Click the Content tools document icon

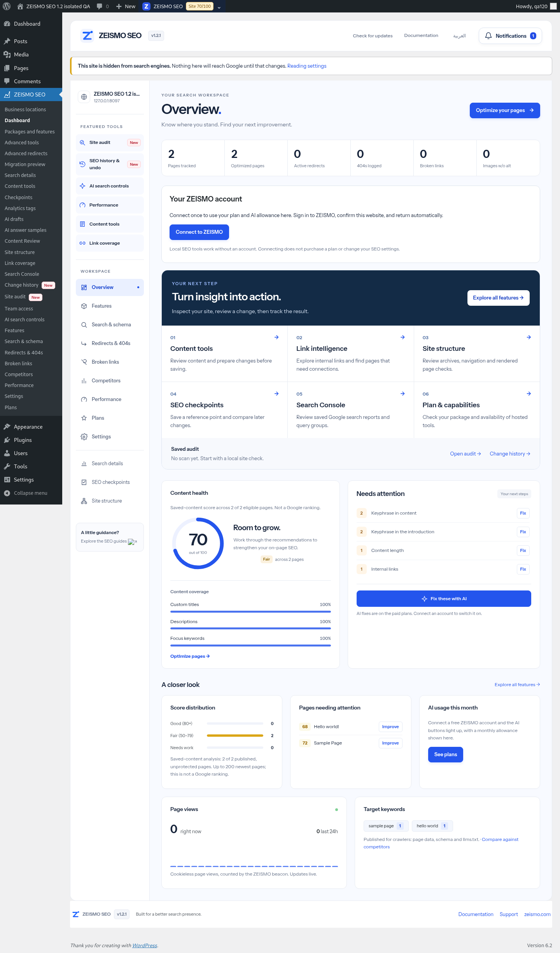82,224
